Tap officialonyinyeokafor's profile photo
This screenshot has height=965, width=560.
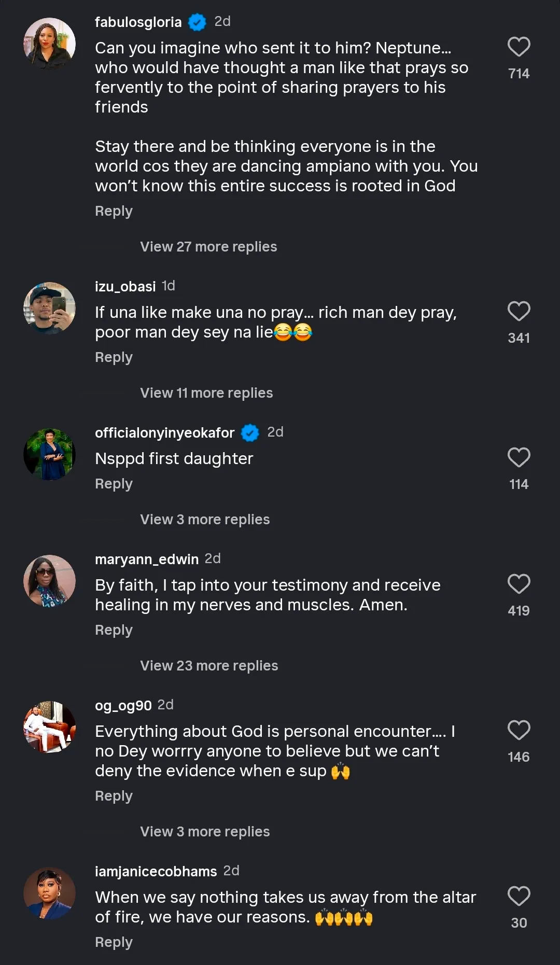(x=50, y=455)
